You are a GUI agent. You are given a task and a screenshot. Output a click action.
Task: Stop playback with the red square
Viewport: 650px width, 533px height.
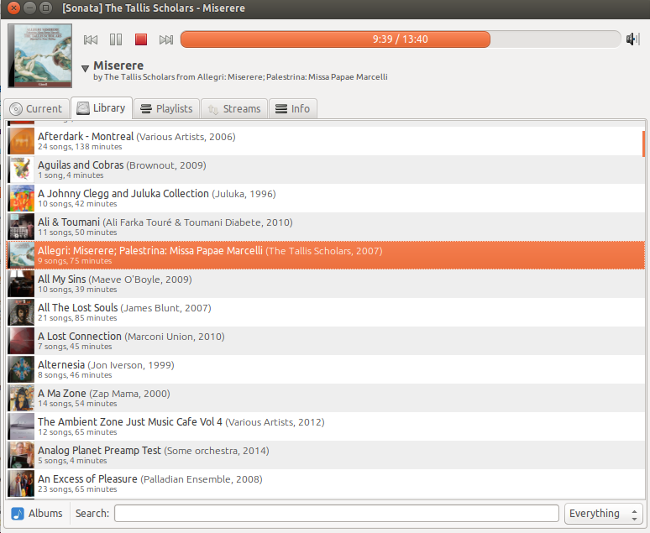141,40
